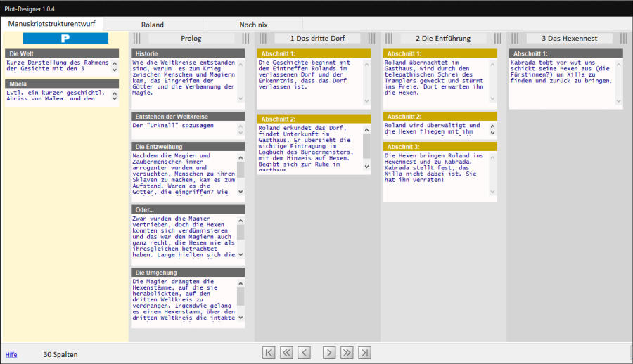Screen dimensions: 633x364
Task: Go back one column with single-left arrow
Action: tap(305, 353)
